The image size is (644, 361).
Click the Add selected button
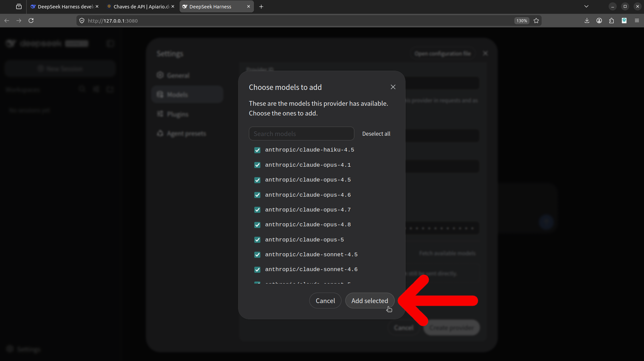(x=369, y=301)
